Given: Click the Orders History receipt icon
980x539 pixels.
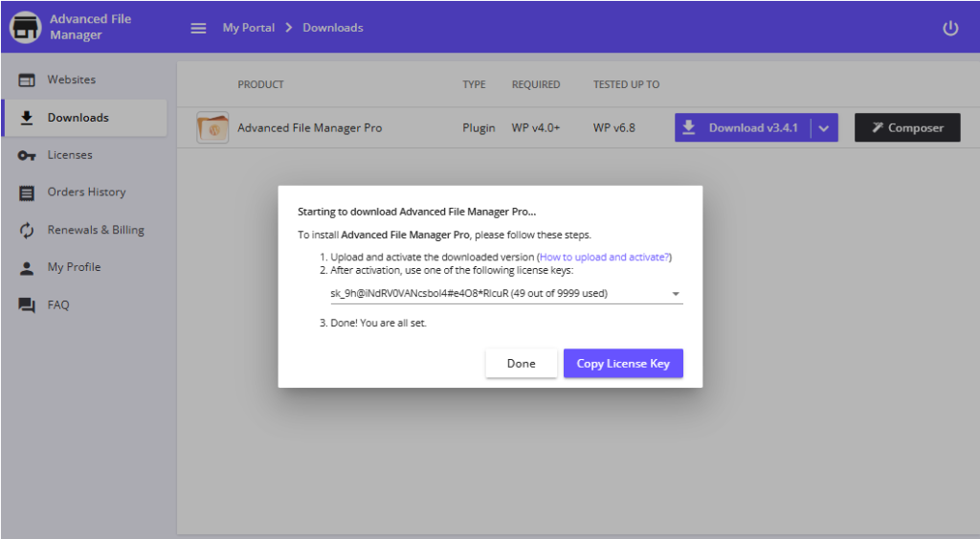Looking at the screenshot, I should [27, 192].
